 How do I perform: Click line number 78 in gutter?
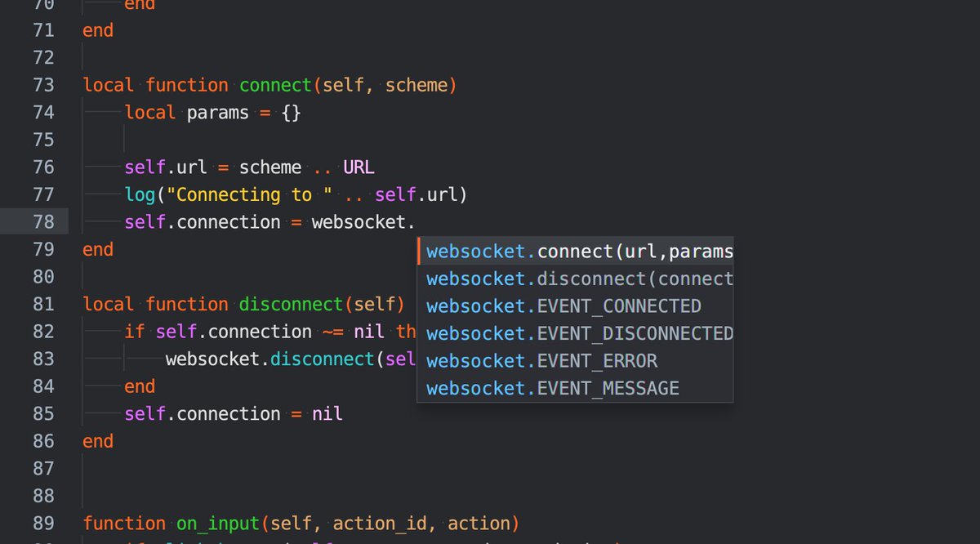[x=43, y=221]
